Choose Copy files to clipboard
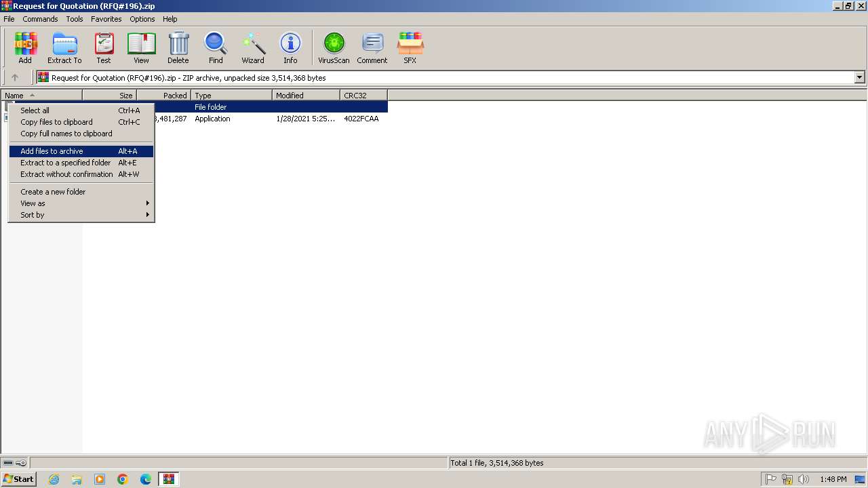 click(81, 122)
